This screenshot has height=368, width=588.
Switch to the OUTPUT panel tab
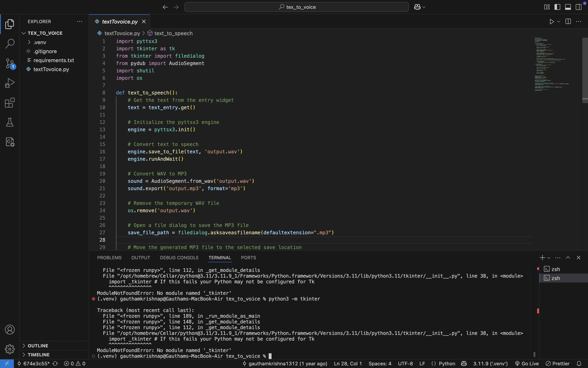pos(141,258)
